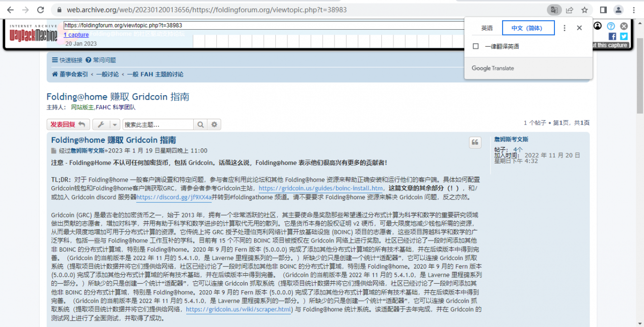This screenshot has width=644, height=327.
Task: Click the browser forward arrow
Action: point(25,10)
